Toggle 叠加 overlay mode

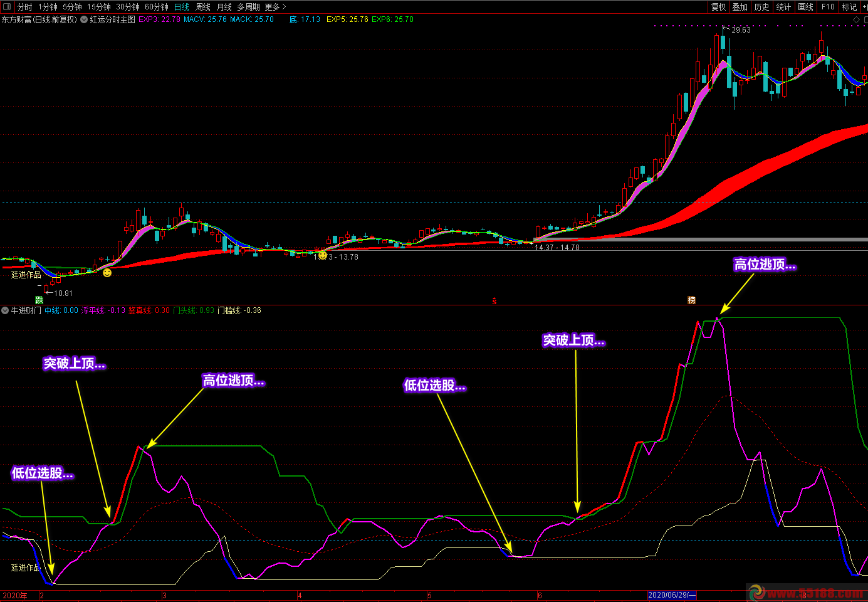coord(740,7)
